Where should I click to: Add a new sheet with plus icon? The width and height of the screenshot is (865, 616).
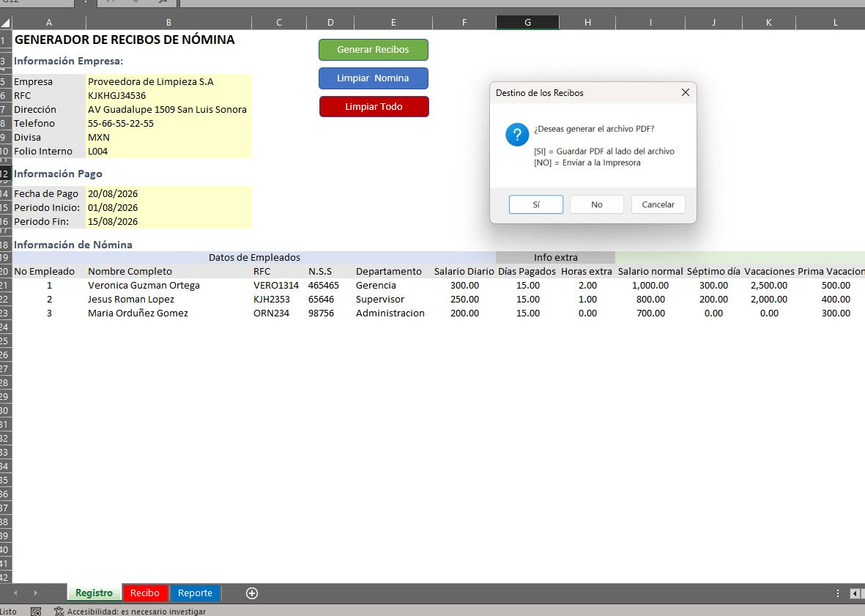pos(251,593)
